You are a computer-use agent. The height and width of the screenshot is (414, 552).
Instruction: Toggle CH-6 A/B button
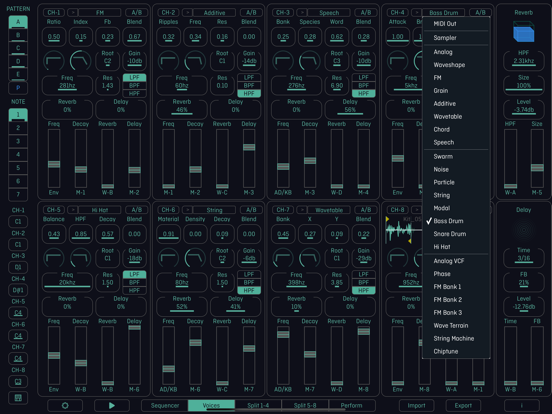(251, 210)
